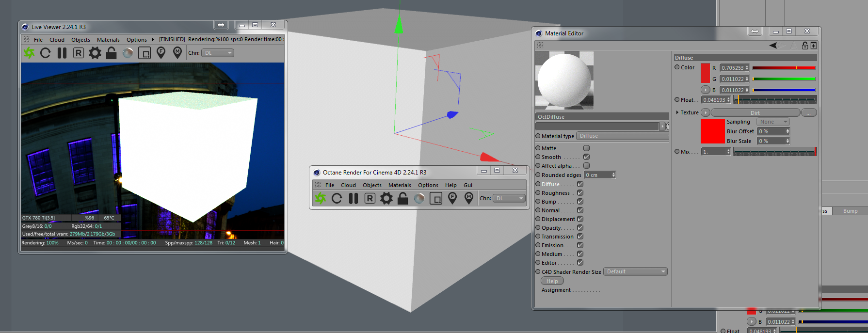
Task: Open Materials menu in Octane Render dialog
Action: [400, 185]
